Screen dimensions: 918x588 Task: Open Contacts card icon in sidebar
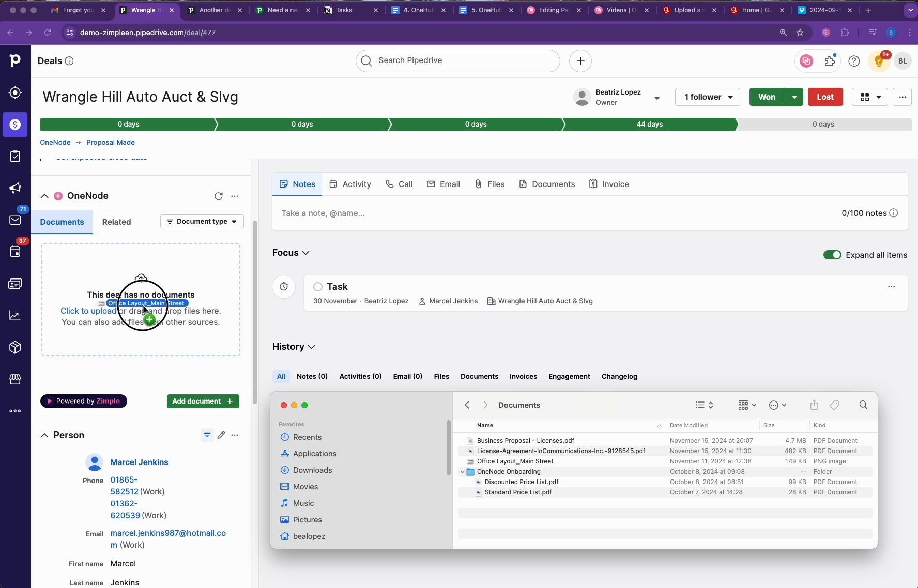[15, 284]
